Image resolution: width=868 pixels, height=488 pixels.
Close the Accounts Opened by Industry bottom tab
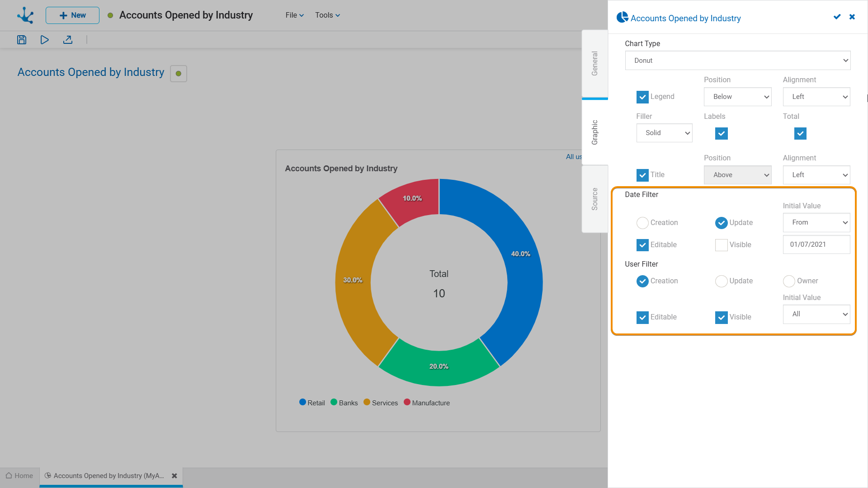pyautogui.click(x=175, y=476)
